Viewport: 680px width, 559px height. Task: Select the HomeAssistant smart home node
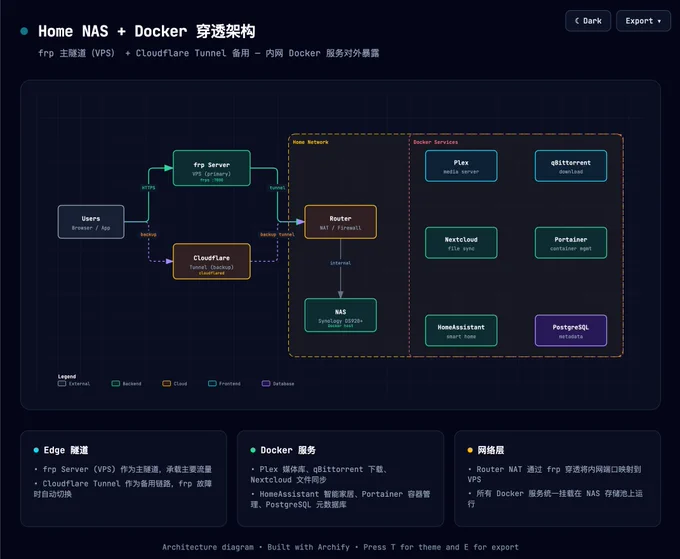(x=461, y=330)
